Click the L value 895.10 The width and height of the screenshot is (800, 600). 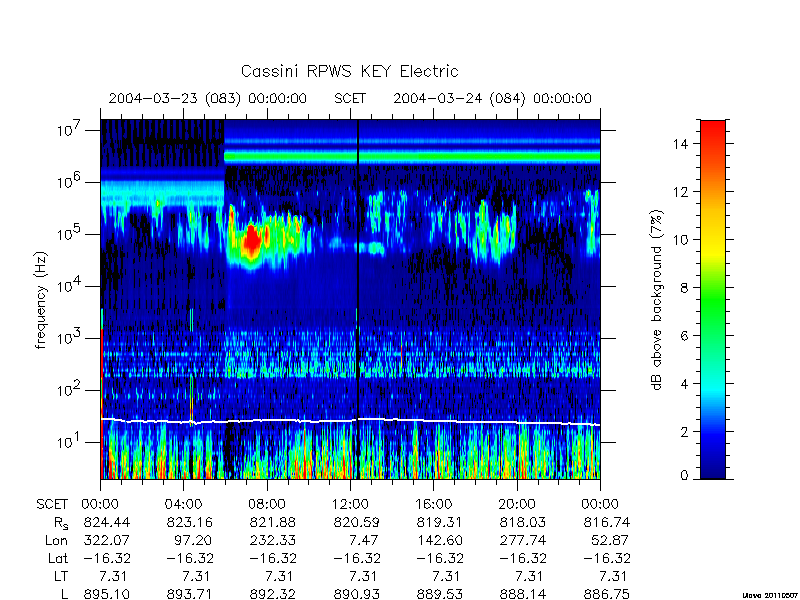pyautogui.click(x=107, y=594)
